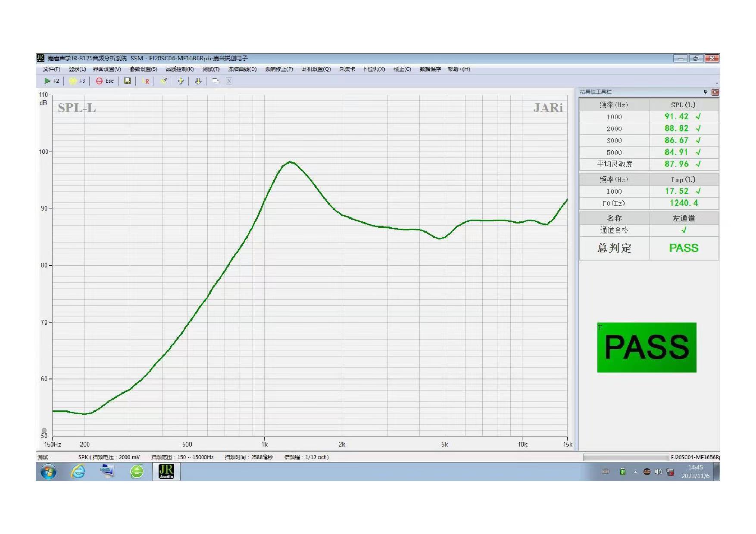The height and width of the screenshot is (534, 756).
Task: Close the 结果值工具栏 results panel
Action: (715, 92)
